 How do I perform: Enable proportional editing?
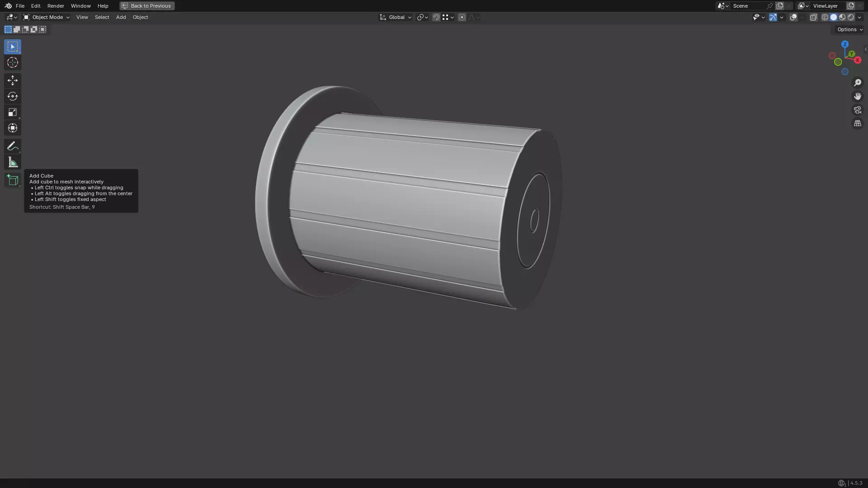pos(462,17)
